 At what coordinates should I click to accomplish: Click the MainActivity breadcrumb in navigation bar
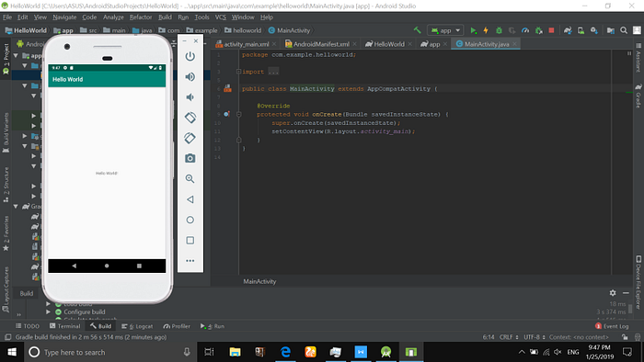(x=290, y=30)
